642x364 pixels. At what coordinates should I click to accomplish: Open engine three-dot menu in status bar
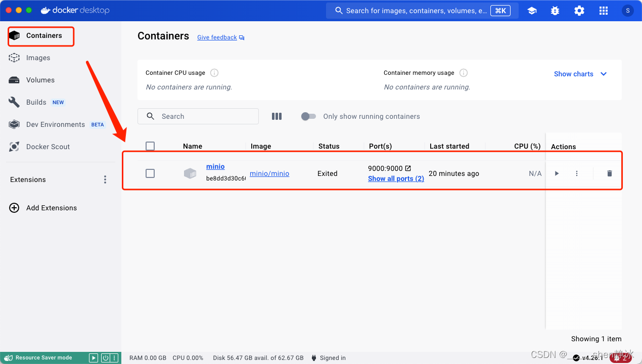(x=114, y=358)
